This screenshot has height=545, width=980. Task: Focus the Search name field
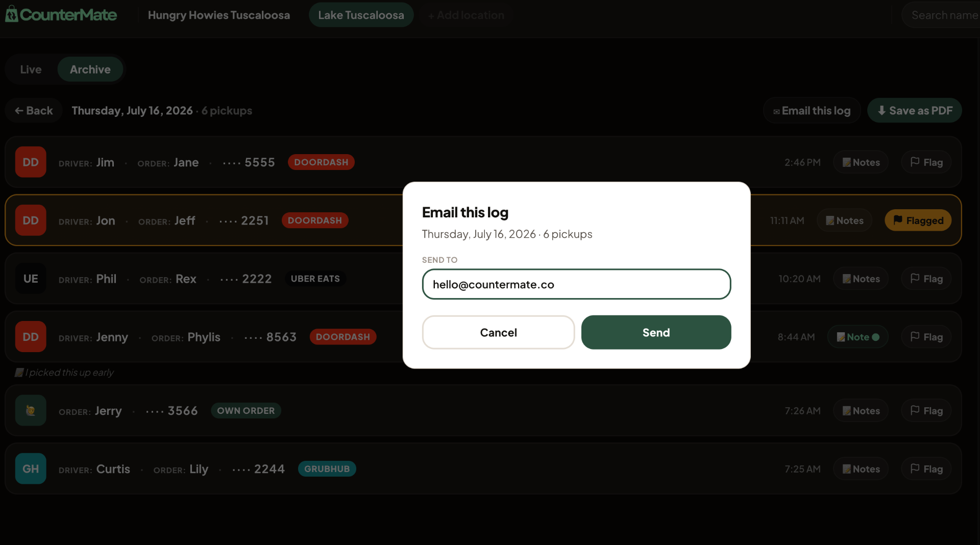(942, 15)
